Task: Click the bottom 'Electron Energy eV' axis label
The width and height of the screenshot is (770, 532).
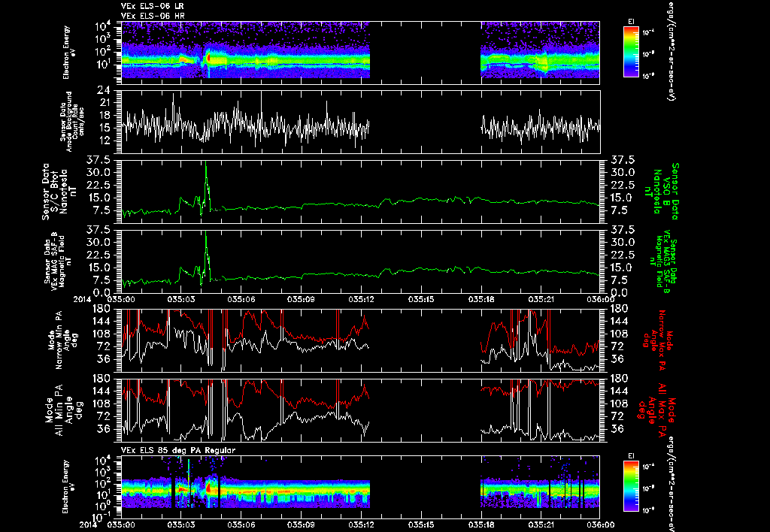Action: pyautogui.click(x=69, y=486)
